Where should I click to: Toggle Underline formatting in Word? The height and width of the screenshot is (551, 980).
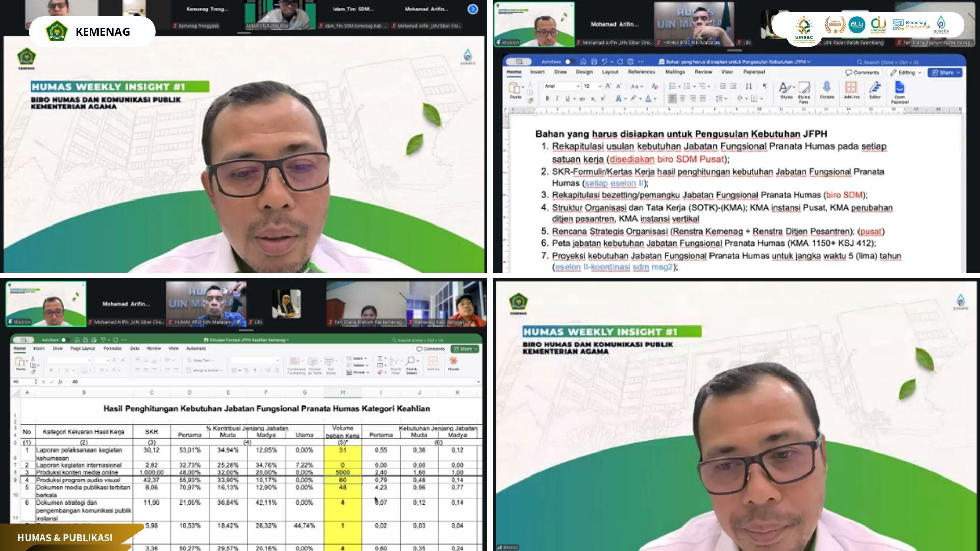pyautogui.click(x=567, y=98)
